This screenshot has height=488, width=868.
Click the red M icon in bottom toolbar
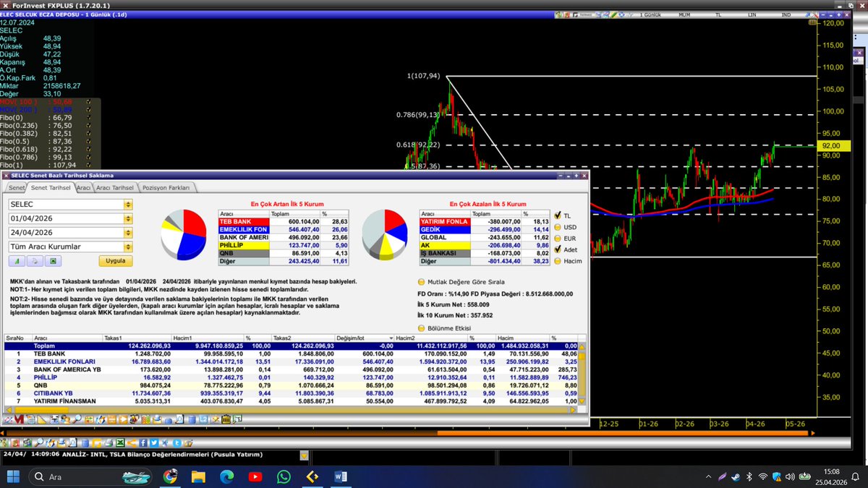click(19, 419)
